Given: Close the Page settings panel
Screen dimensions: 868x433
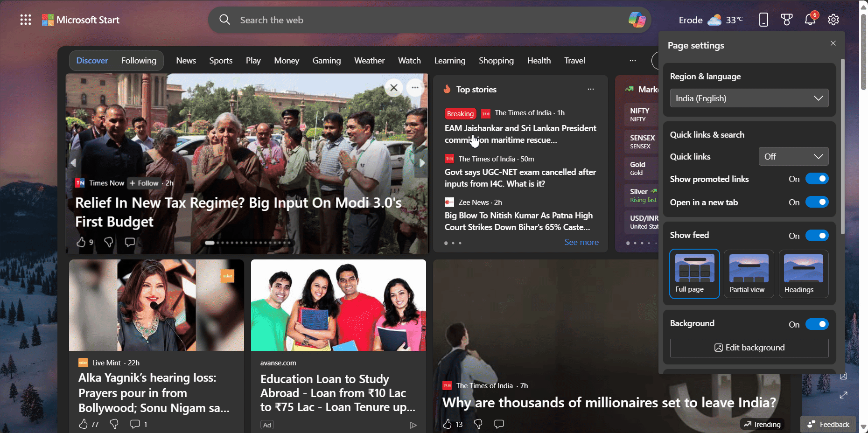Looking at the screenshot, I should click(x=833, y=43).
